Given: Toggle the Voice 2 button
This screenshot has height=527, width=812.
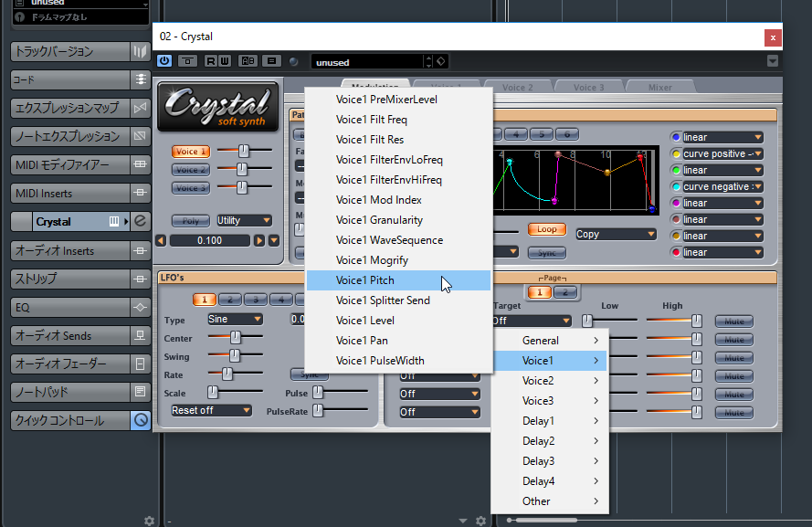Looking at the screenshot, I should [x=191, y=169].
